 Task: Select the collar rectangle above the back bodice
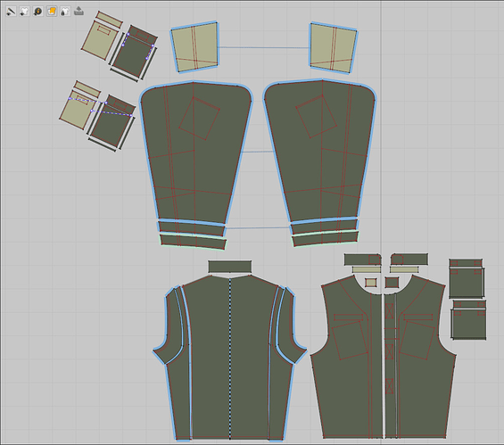point(230,267)
